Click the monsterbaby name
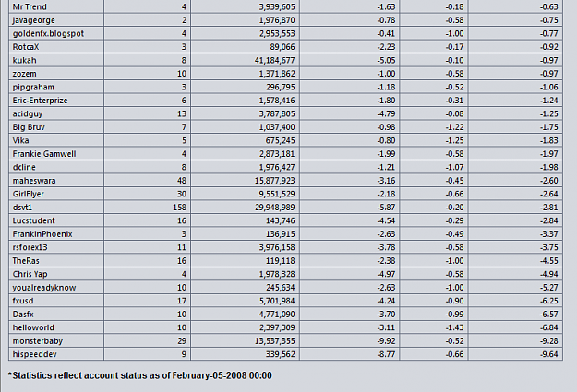 38,341
